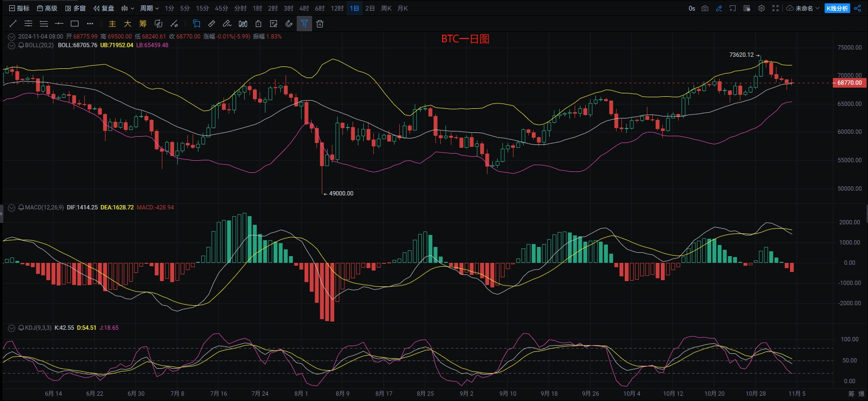This screenshot has width=868, height=401.
Task: Toggle the 主 main chart overlay
Action: [x=112, y=24]
